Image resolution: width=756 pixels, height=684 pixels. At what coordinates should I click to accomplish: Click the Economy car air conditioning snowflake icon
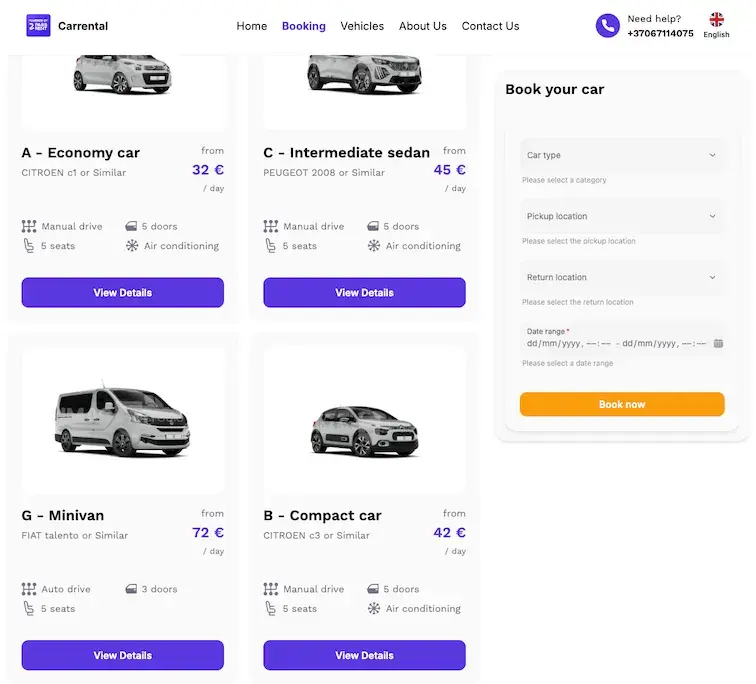coord(132,246)
